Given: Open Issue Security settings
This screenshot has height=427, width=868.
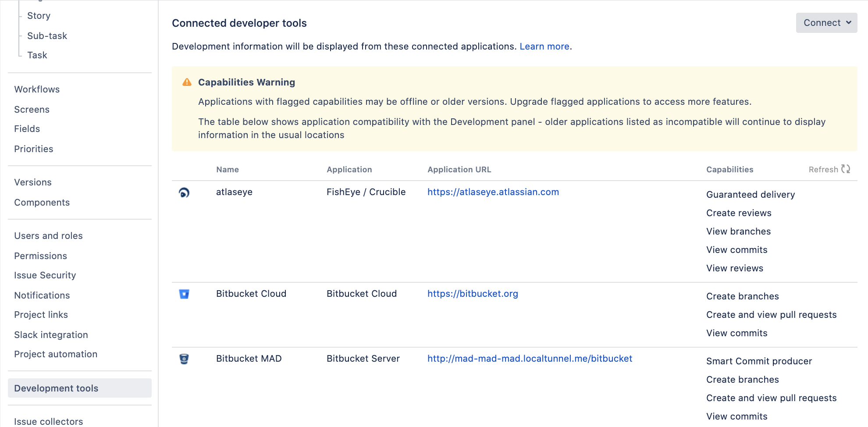Looking at the screenshot, I should (x=45, y=275).
